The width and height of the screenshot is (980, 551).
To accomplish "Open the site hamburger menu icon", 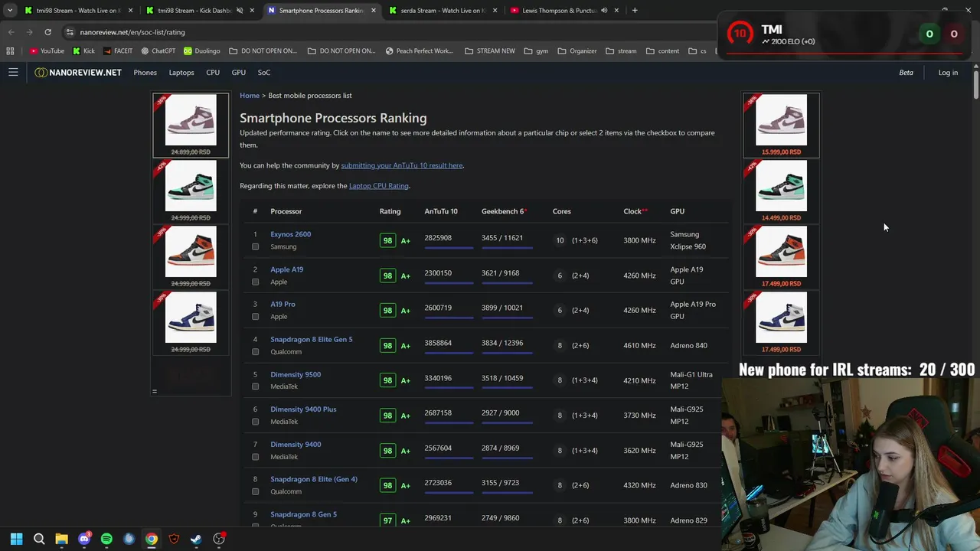I will (x=13, y=72).
